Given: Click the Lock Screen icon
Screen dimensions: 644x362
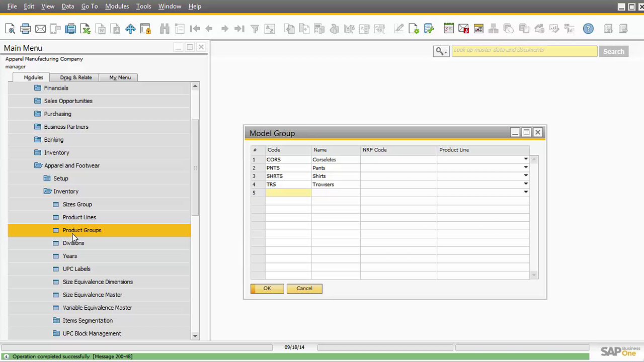Looking at the screenshot, I should [145, 29].
